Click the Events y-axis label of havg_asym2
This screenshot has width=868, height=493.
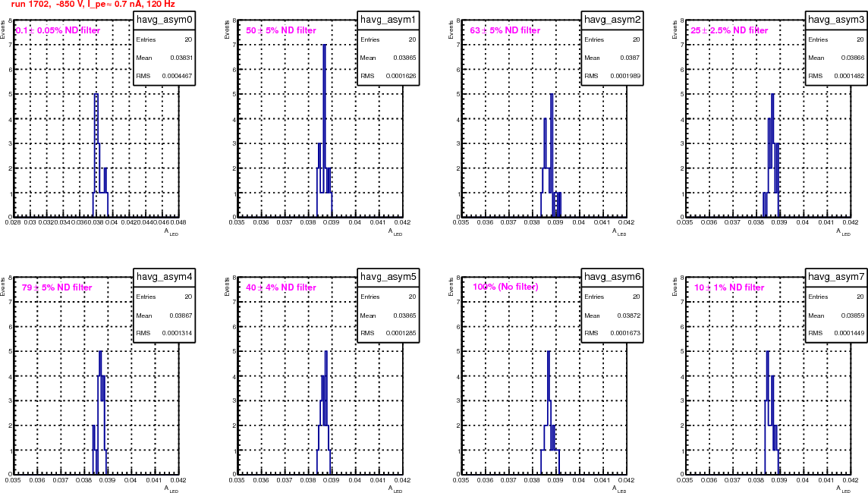pos(451,30)
